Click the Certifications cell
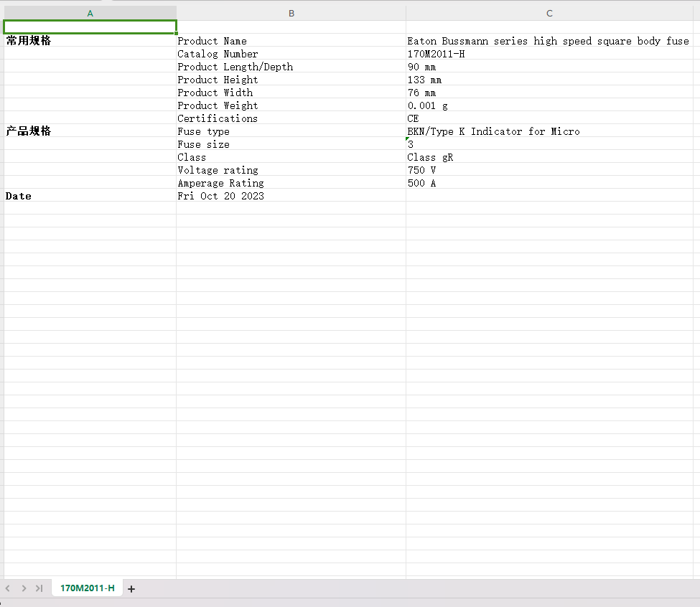700x607 pixels. click(291, 118)
